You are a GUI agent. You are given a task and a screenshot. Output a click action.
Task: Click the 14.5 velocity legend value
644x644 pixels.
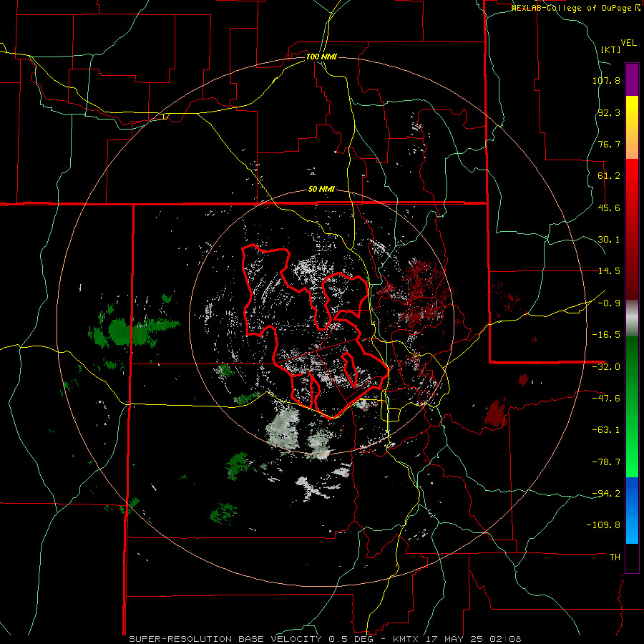pos(609,271)
